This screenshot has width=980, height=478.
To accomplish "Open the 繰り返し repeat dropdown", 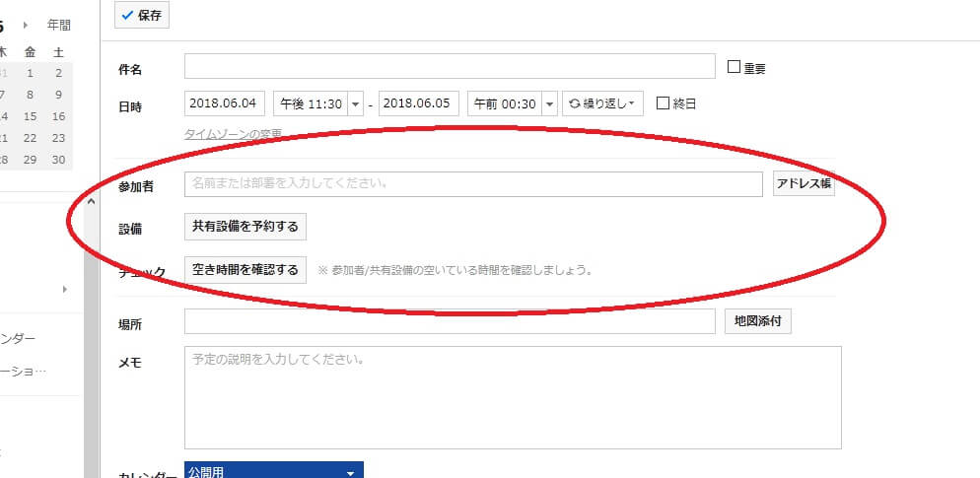I will pos(602,103).
